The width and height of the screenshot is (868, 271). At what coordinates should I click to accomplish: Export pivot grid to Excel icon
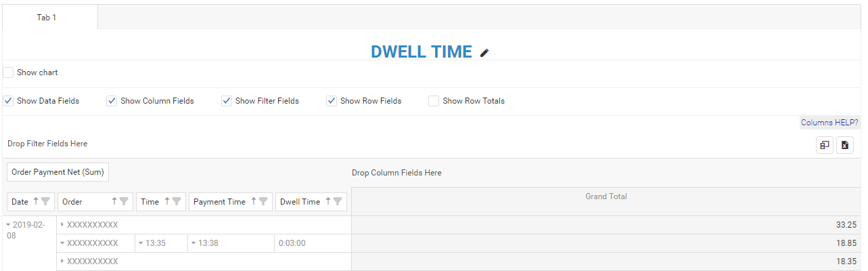845,145
